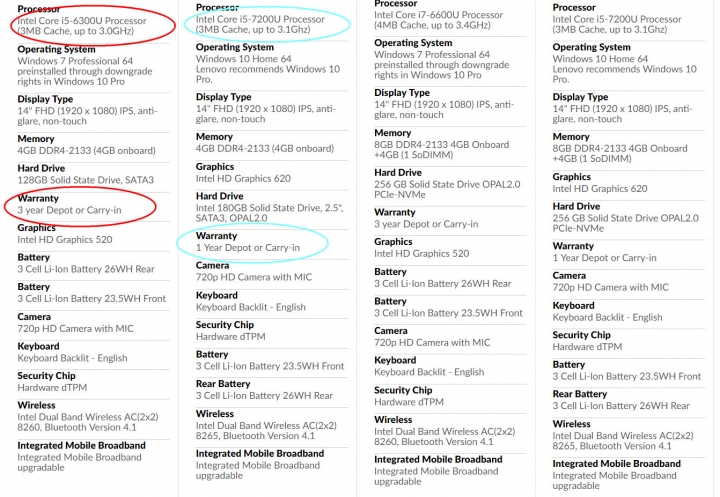Viewport: 720px width, 497px height.
Task: Select "Intel HD Graphics 520" in i7-6600U column
Action: pos(422,254)
